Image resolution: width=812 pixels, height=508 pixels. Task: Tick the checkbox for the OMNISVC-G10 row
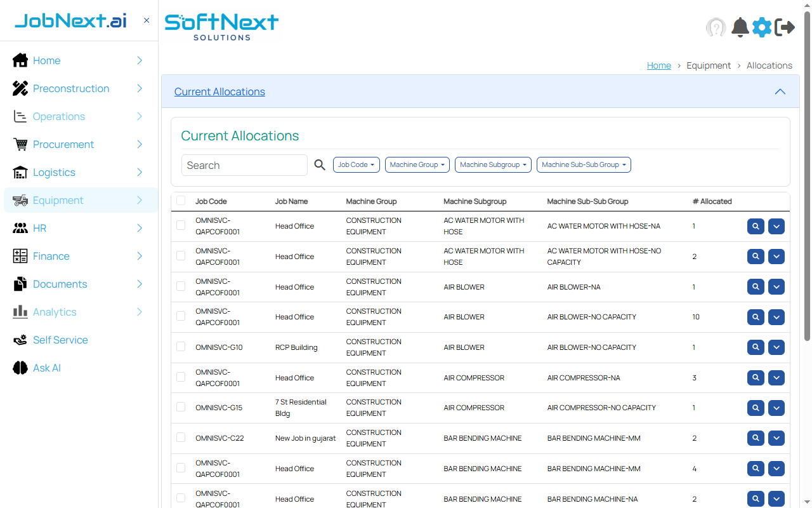pyautogui.click(x=181, y=347)
